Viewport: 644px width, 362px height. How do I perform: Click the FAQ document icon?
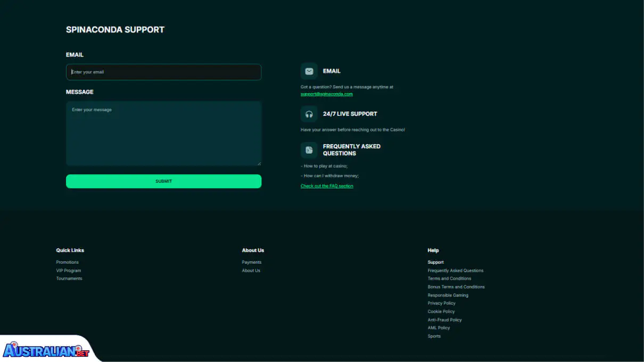[x=309, y=150]
